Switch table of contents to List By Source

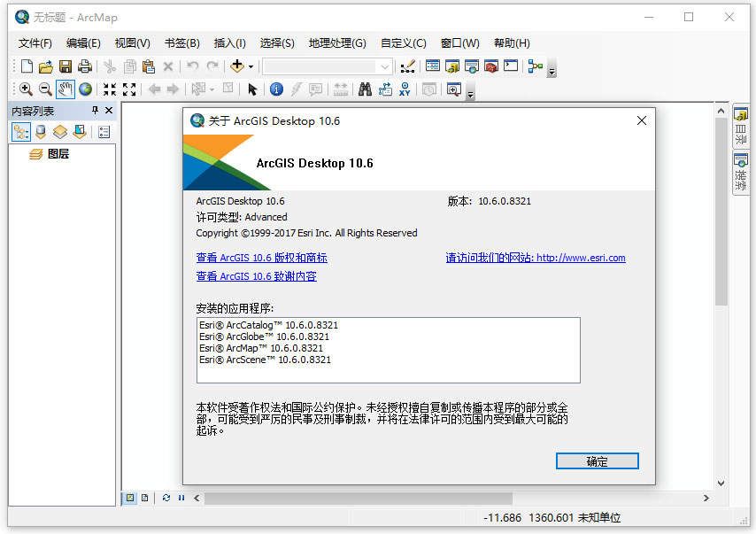42,131
